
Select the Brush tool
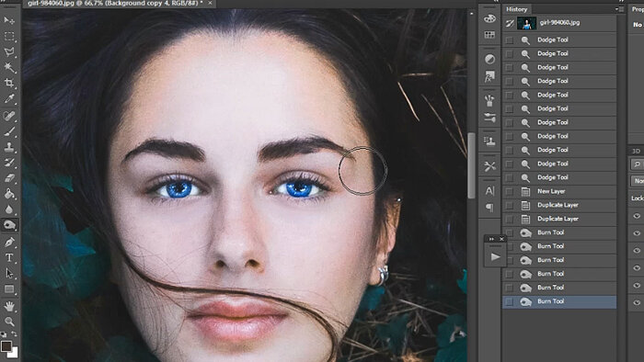coord(9,131)
